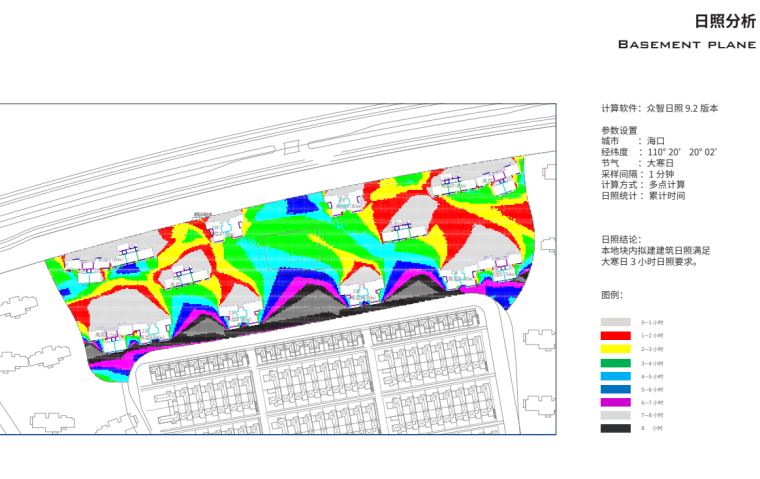This screenshot has width=760, height=479.
Task: Select the 经纬度 coordinates line
Action: click(659, 152)
